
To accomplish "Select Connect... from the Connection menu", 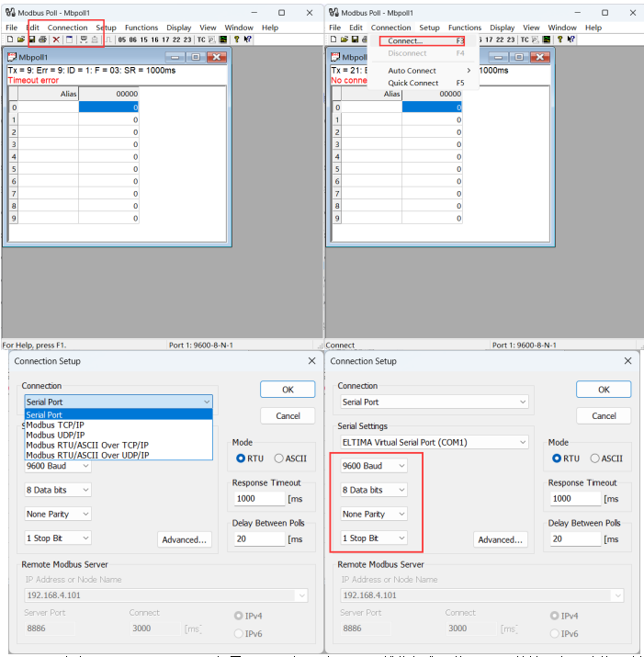I will pyautogui.click(x=405, y=41).
